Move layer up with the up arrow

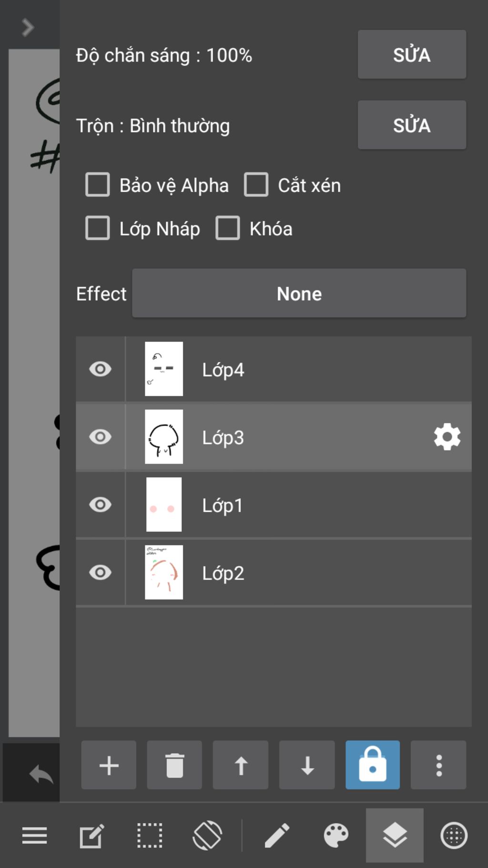tap(241, 765)
